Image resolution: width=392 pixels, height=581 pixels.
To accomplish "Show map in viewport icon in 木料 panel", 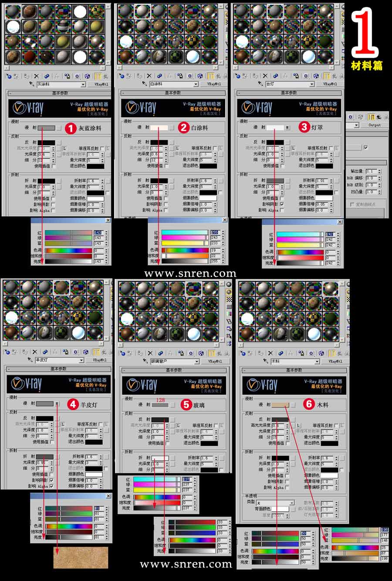I will [321, 353].
